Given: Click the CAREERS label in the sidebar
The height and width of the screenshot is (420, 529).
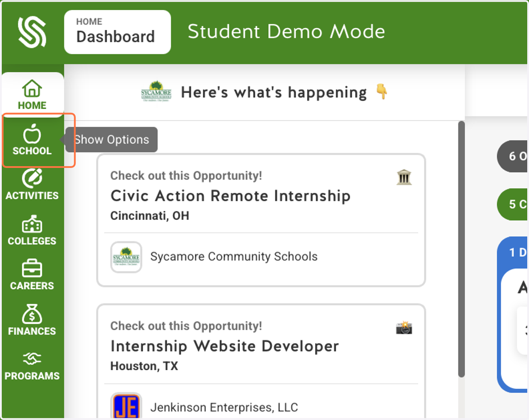Looking at the screenshot, I should [32, 286].
